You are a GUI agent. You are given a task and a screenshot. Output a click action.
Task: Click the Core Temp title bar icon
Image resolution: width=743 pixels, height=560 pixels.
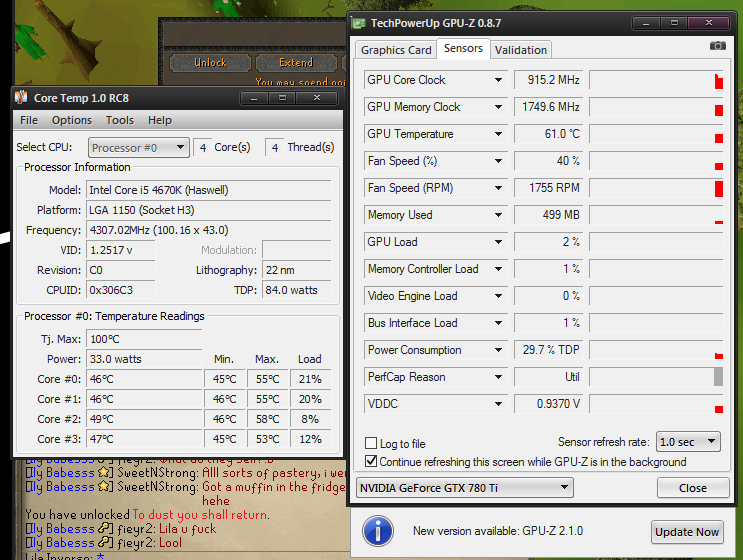(21, 98)
